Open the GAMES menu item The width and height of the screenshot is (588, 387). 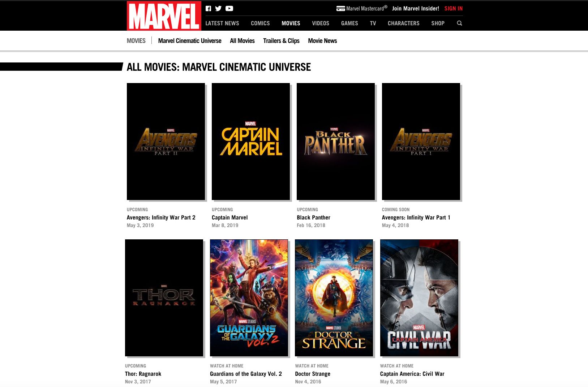[x=349, y=23]
